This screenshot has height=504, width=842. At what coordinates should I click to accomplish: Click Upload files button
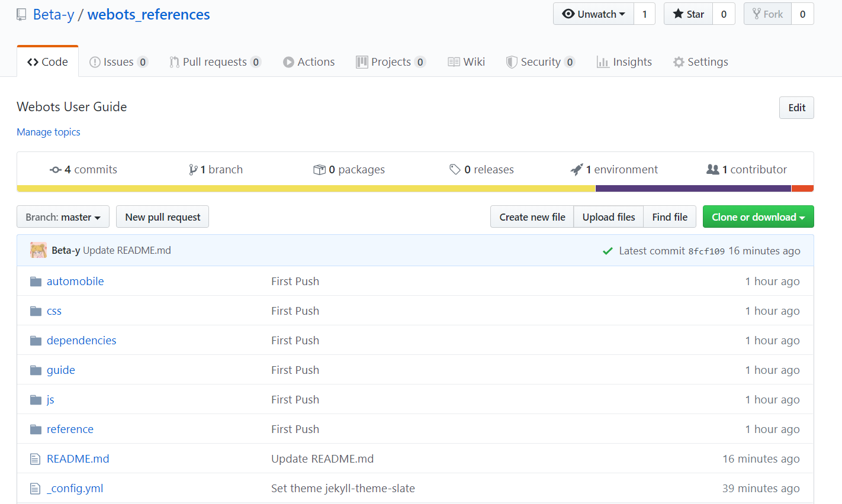click(609, 217)
